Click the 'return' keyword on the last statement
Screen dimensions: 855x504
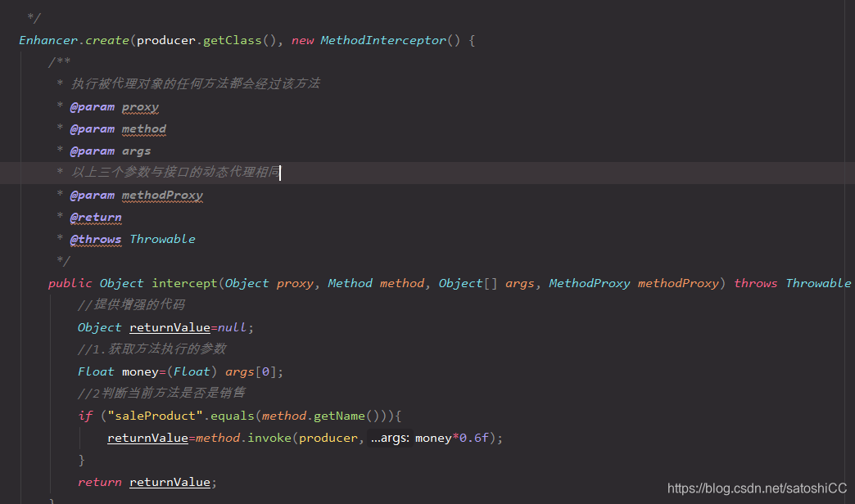[99, 482]
